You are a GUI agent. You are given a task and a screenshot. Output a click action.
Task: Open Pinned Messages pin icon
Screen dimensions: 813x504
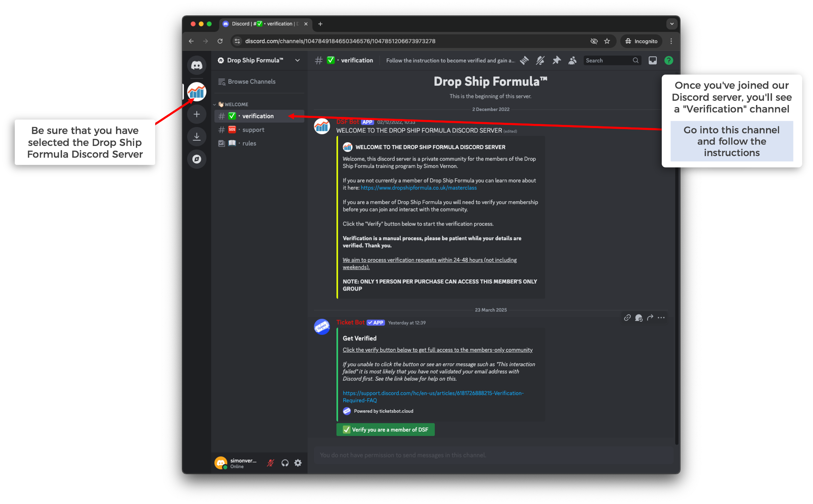pyautogui.click(x=556, y=61)
